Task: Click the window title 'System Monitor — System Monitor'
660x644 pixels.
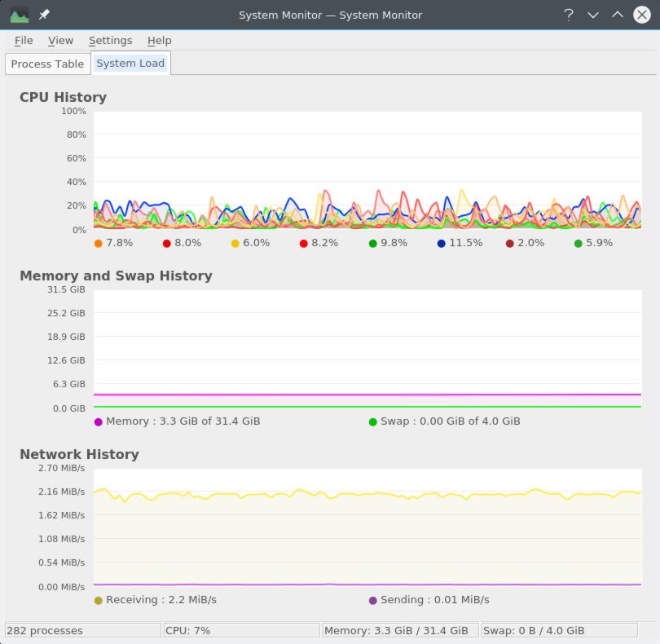Action: tap(331, 15)
